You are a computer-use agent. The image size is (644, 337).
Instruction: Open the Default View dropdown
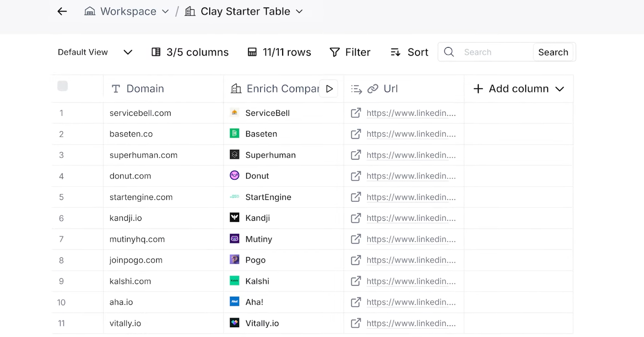tap(95, 52)
